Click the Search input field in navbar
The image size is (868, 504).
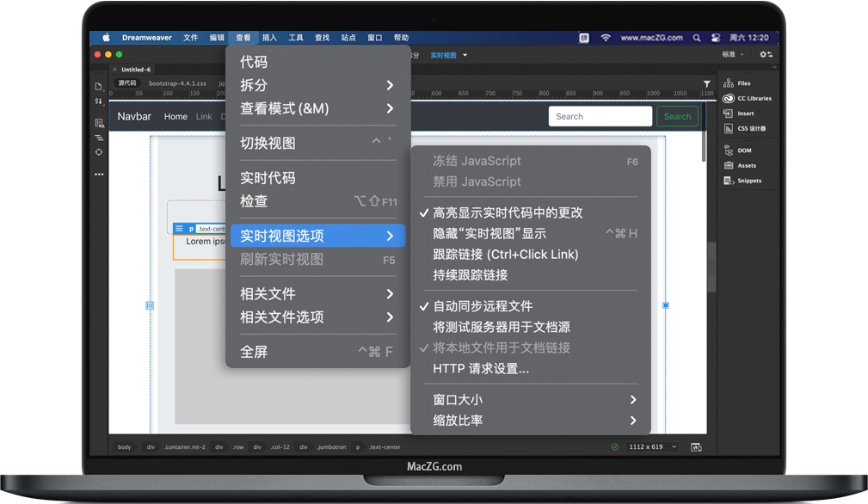[600, 117]
